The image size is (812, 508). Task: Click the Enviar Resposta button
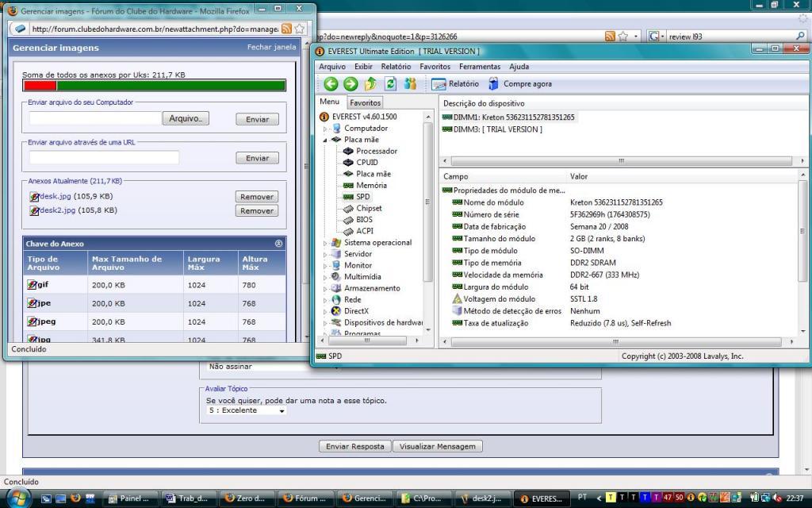pos(355,446)
